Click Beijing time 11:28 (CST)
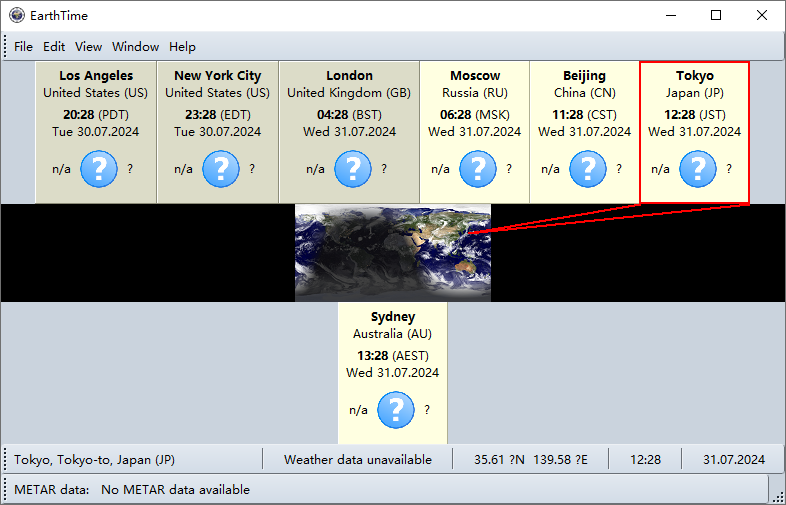The height and width of the screenshot is (505, 786). 584,115
